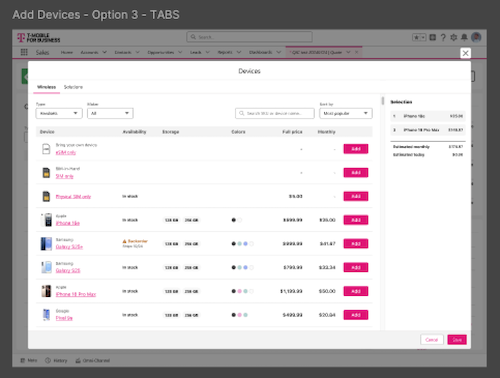Select 128 GB storage for iPhone 16 Pro Max
500x378 pixels.
point(172,291)
